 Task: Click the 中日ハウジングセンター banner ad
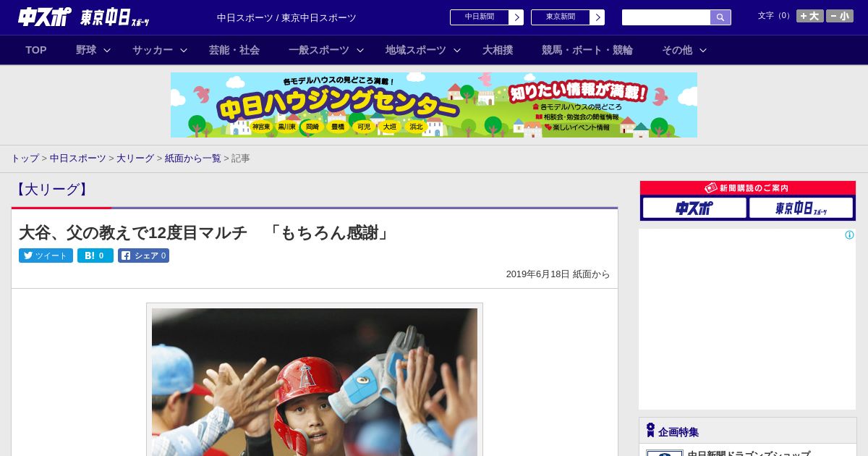(434, 105)
